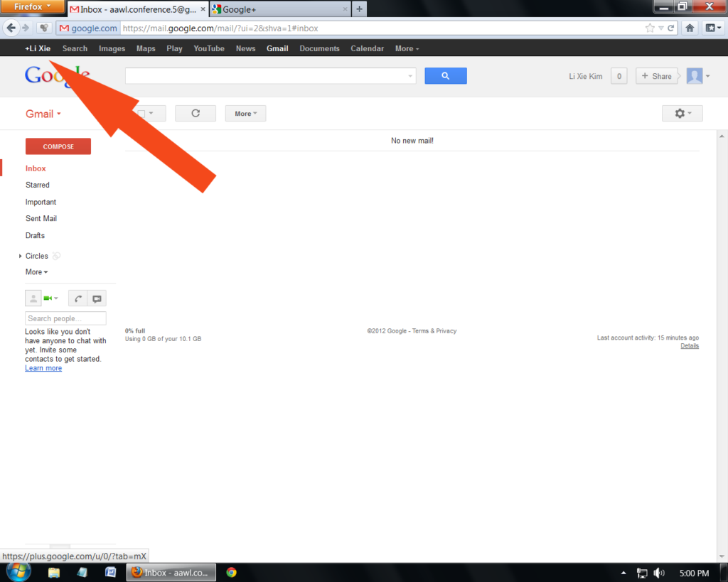
Task: Open the Word icon on the taskbar
Action: pyautogui.click(x=110, y=573)
